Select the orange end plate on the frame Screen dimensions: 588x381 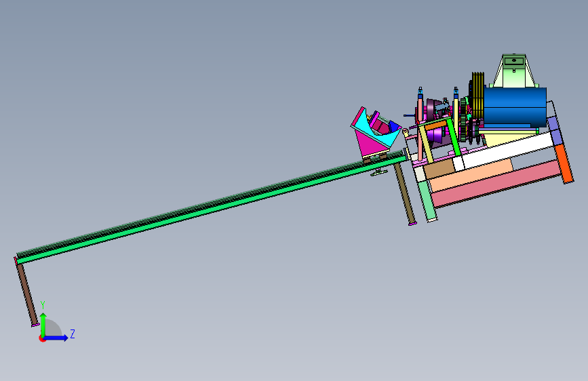564,164
